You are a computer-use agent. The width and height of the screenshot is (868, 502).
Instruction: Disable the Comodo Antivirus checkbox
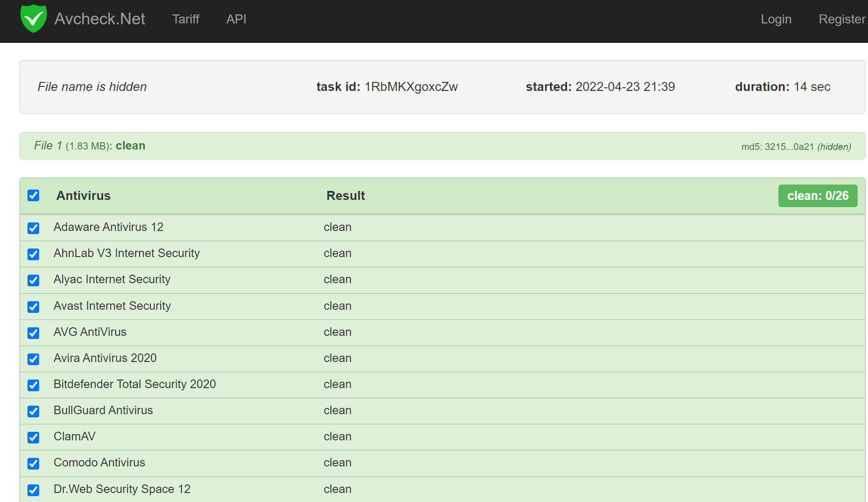33,463
